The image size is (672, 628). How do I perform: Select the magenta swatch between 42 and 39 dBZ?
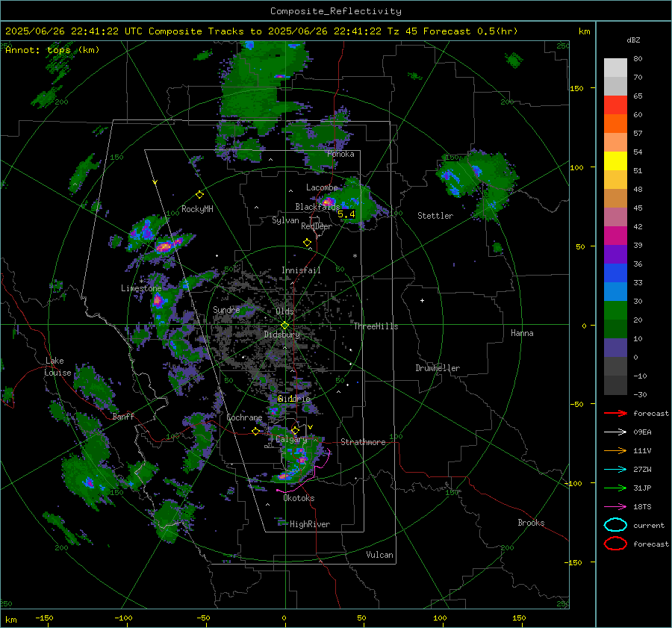click(615, 236)
